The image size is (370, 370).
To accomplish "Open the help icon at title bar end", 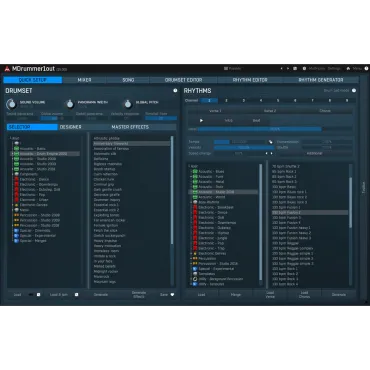I will 366,68.
